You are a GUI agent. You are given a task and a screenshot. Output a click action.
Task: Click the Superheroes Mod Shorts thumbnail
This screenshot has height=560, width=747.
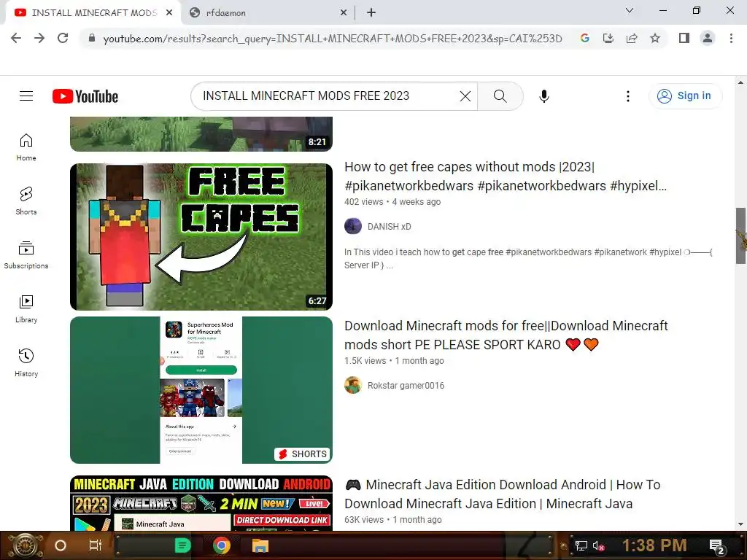click(201, 390)
